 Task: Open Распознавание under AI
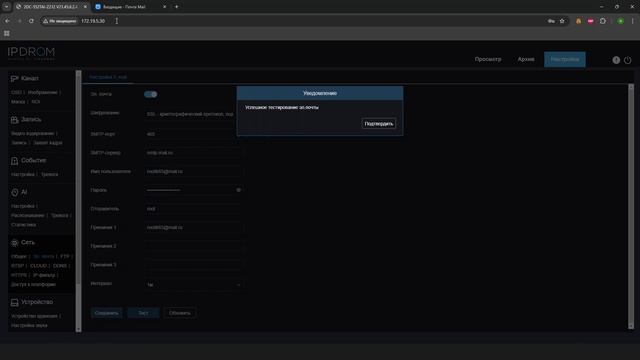click(x=28, y=215)
